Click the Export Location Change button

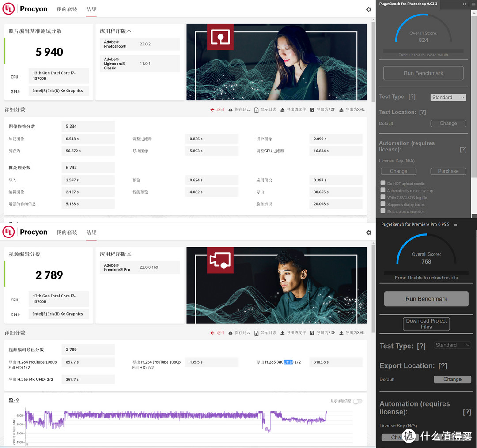(x=452, y=379)
